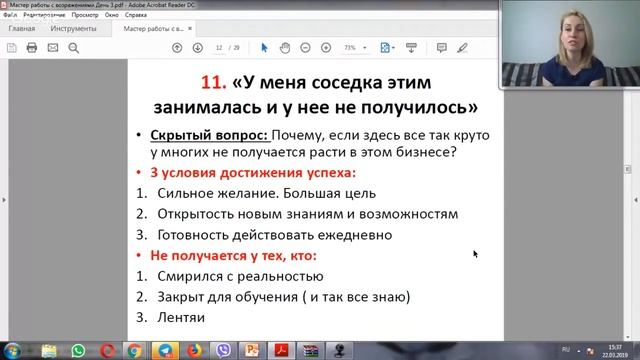Open Viber from the taskbar

pos(223,351)
